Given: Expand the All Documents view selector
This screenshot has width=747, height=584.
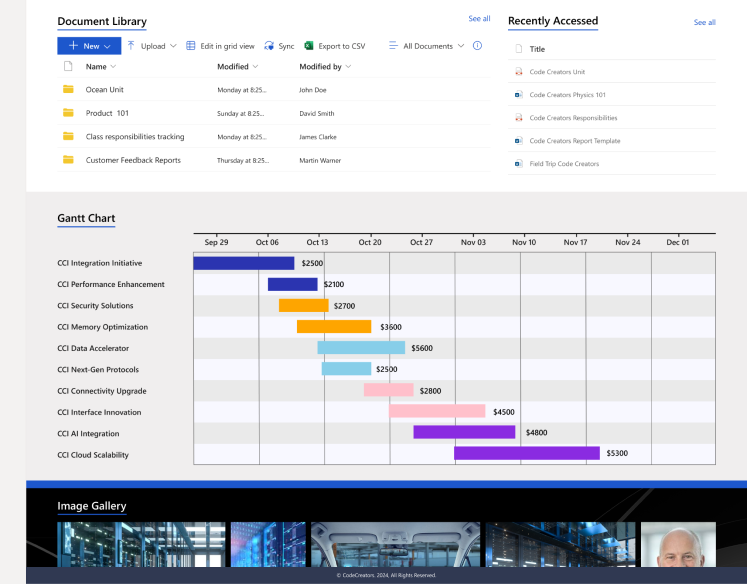Looking at the screenshot, I should click(x=460, y=46).
